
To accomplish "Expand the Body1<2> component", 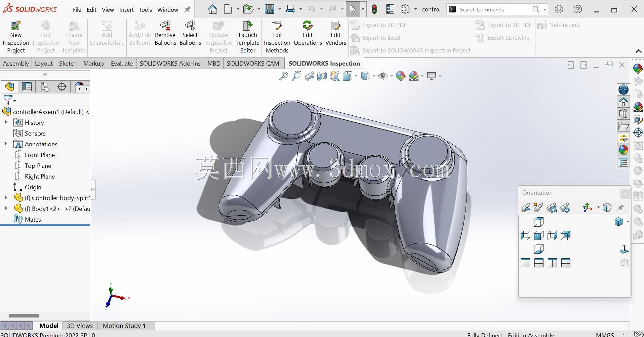I will 6,209.
